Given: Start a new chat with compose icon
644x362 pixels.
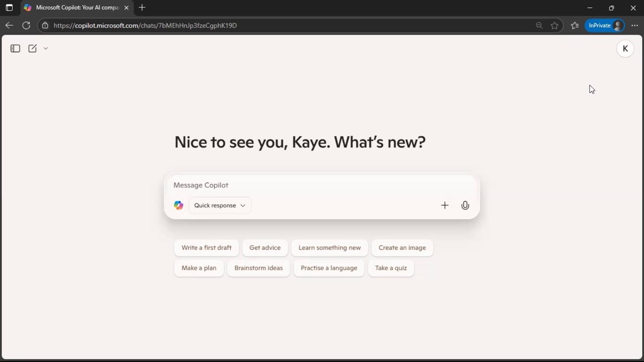Looking at the screenshot, I should 33,49.
